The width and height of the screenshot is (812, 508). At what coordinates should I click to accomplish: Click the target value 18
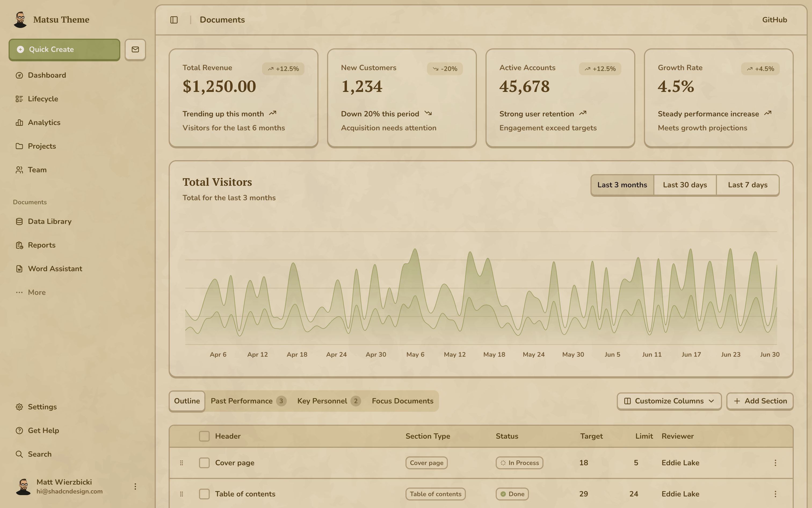[x=583, y=463]
